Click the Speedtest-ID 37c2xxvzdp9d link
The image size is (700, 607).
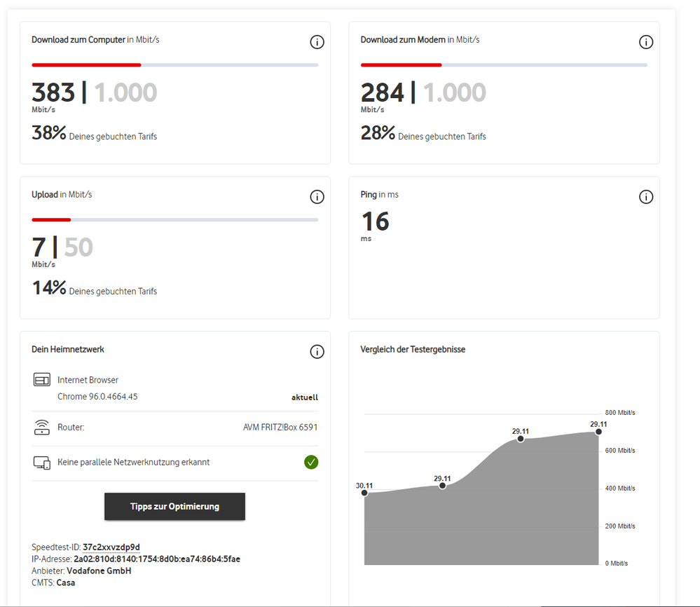pos(111,547)
